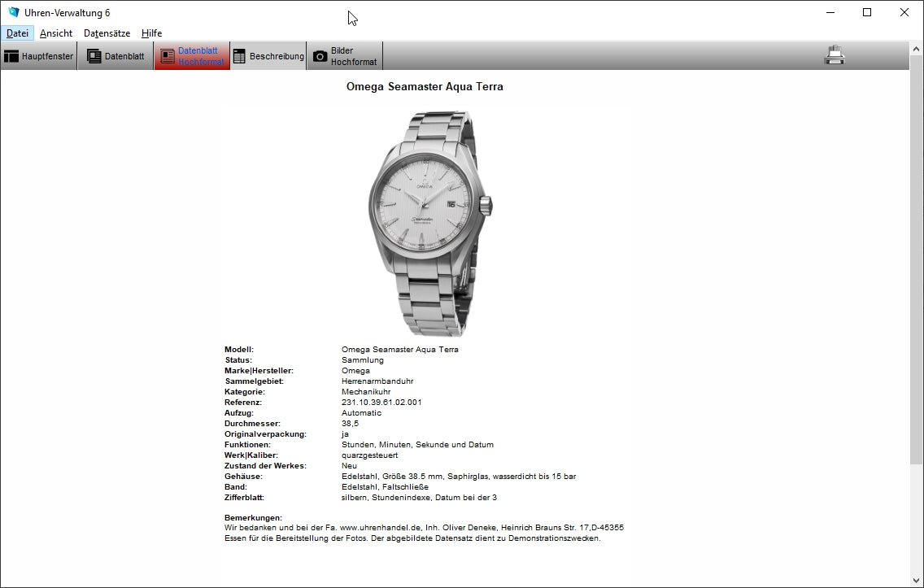
Task: Open the Beschreibung view via its icon
Action: coord(239,56)
